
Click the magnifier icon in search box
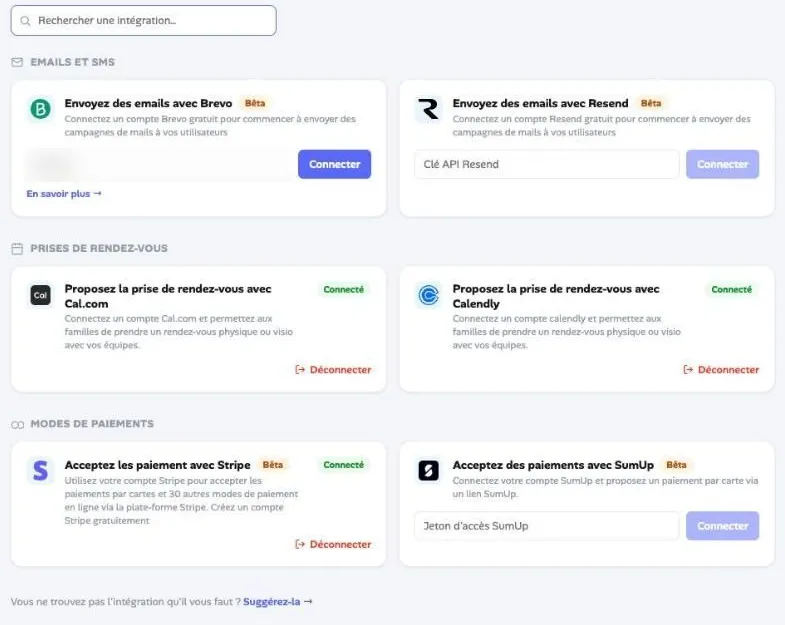(25, 21)
